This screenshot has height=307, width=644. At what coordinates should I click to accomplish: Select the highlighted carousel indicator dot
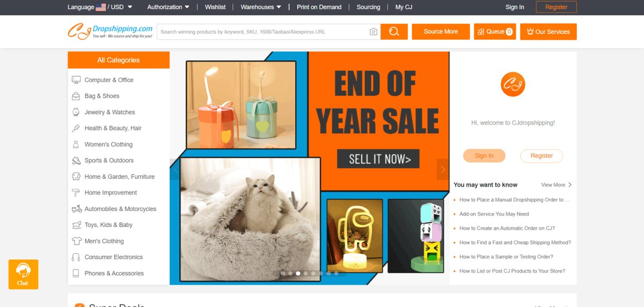click(x=298, y=273)
